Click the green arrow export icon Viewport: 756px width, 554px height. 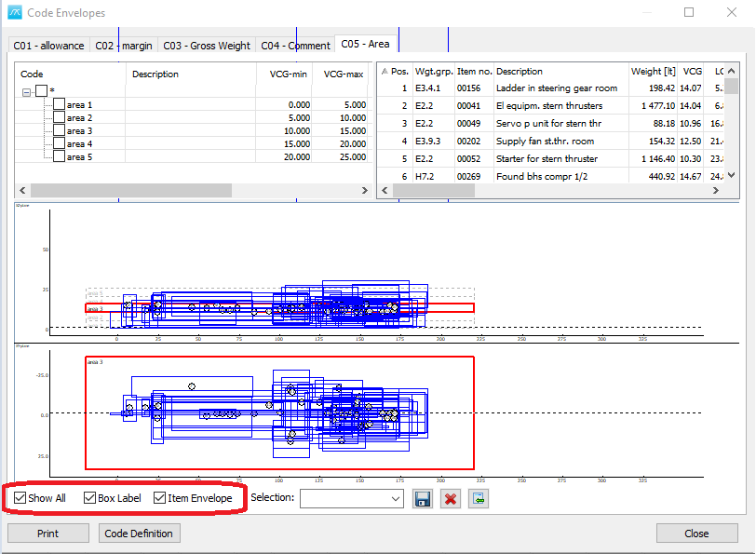[479, 498]
